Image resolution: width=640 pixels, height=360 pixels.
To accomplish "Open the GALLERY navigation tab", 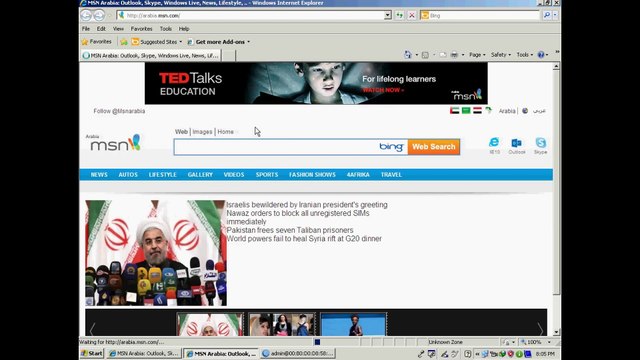I will [200, 175].
